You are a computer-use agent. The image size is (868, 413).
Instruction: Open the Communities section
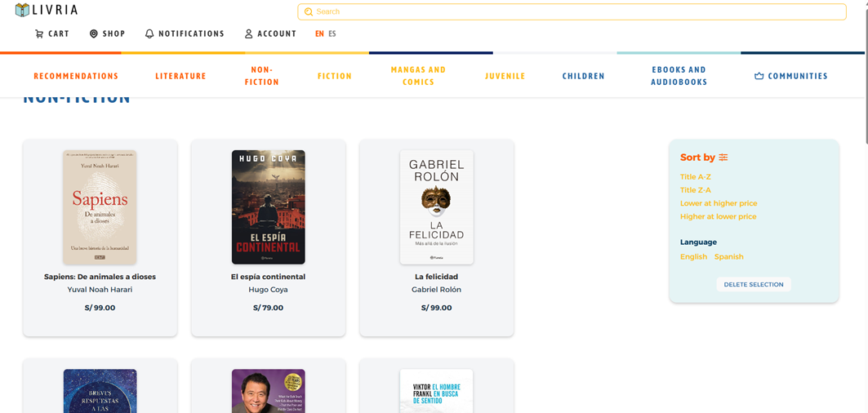point(791,77)
